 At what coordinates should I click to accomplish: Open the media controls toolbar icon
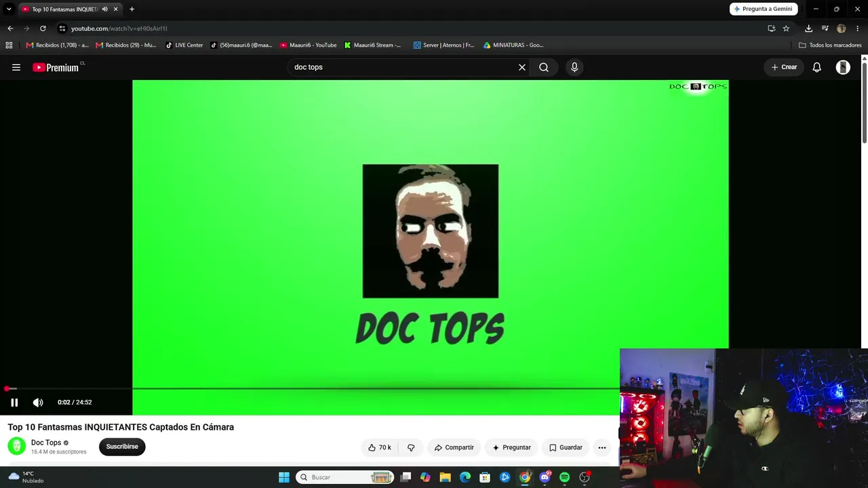click(825, 28)
